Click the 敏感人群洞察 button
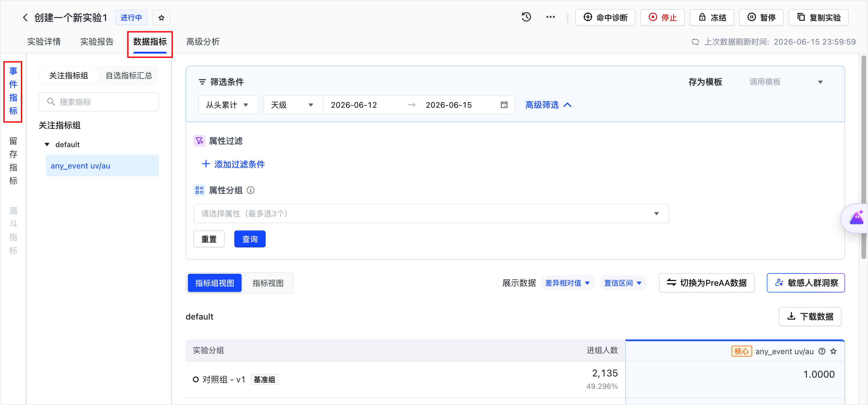The width and height of the screenshot is (868, 405). [x=806, y=283]
